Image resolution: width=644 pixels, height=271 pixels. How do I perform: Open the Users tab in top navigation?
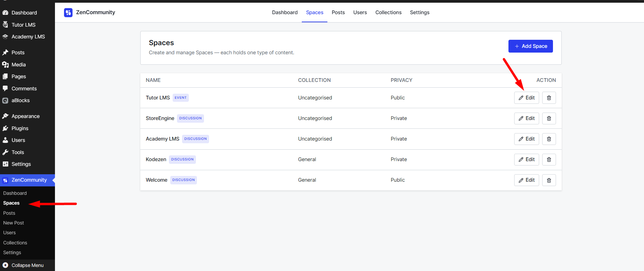coord(360,12)
